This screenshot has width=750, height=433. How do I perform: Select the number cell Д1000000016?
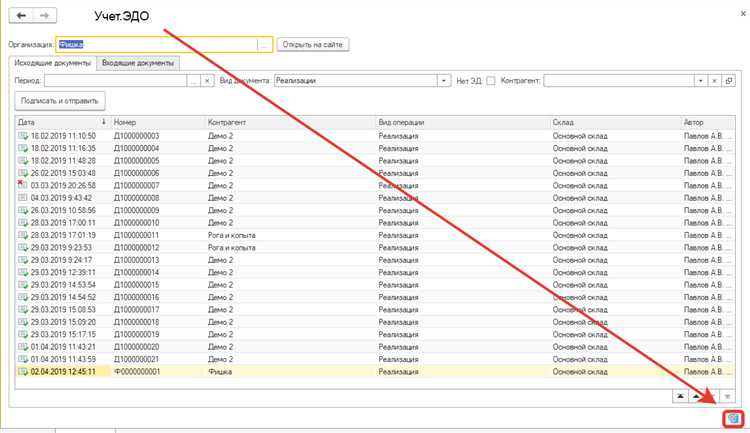136,298
